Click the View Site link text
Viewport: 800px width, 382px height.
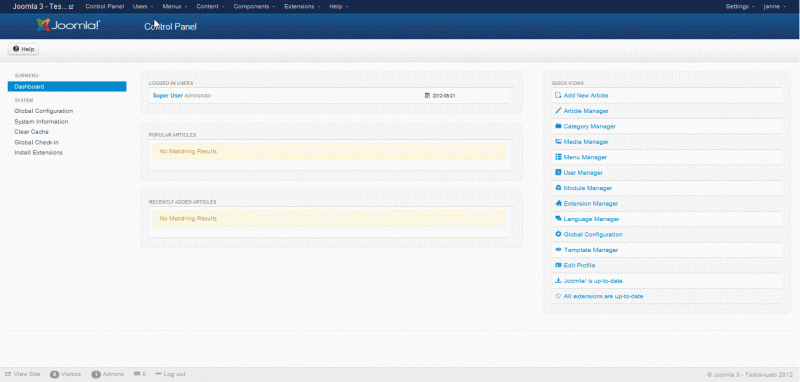click(x=27, y=374)
